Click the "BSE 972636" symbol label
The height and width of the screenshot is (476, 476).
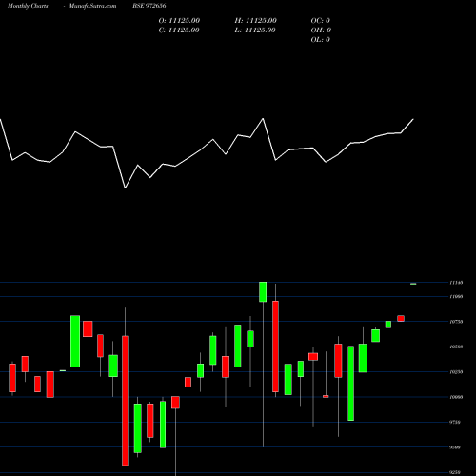[149, 6]
